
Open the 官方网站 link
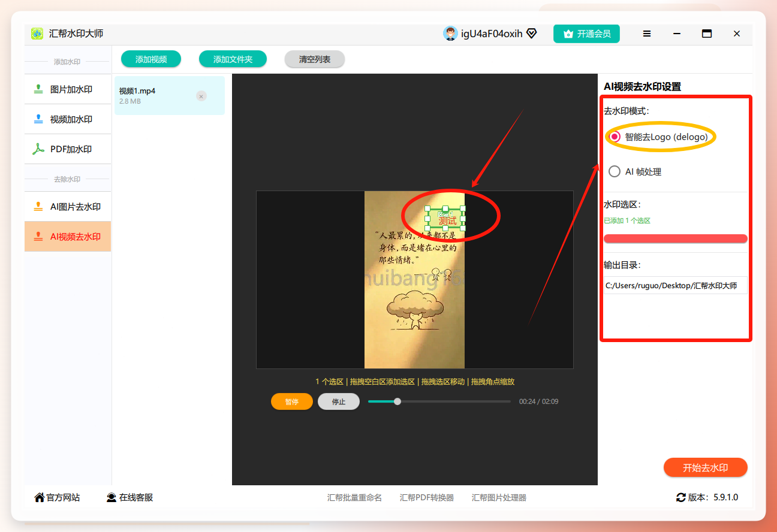(x=57, y=497)
